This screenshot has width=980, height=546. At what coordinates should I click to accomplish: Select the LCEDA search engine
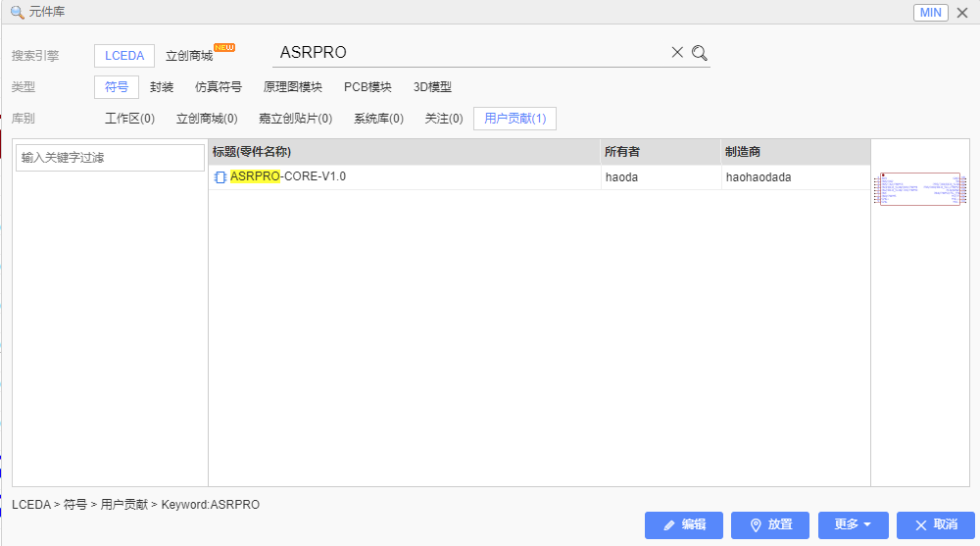pyautogui.click(x=124, y=56)
